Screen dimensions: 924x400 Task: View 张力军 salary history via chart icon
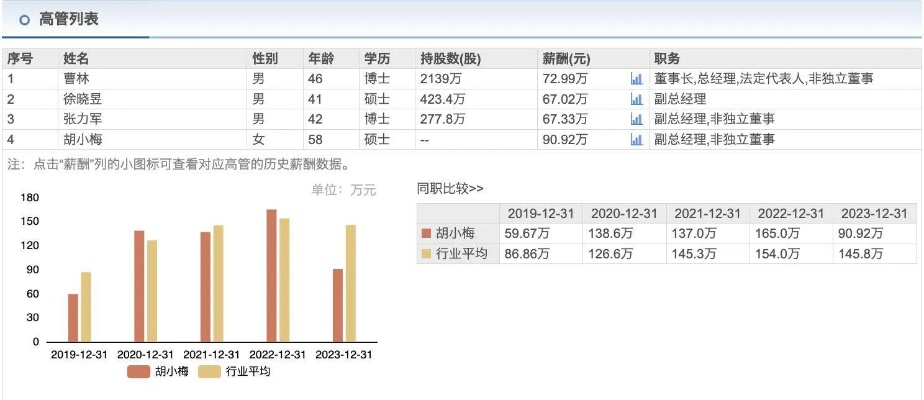[636, 119]
